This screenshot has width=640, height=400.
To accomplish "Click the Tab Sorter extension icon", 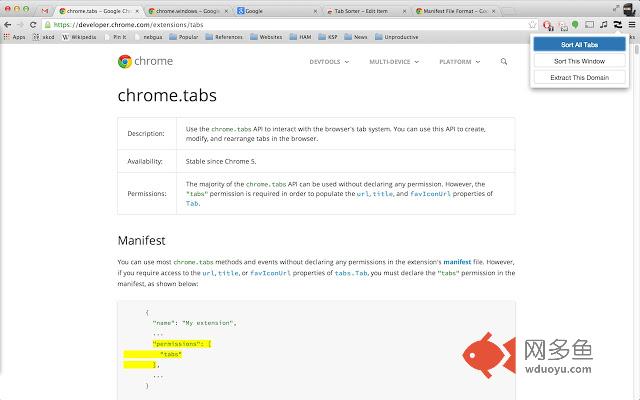I will coord(618,23).
